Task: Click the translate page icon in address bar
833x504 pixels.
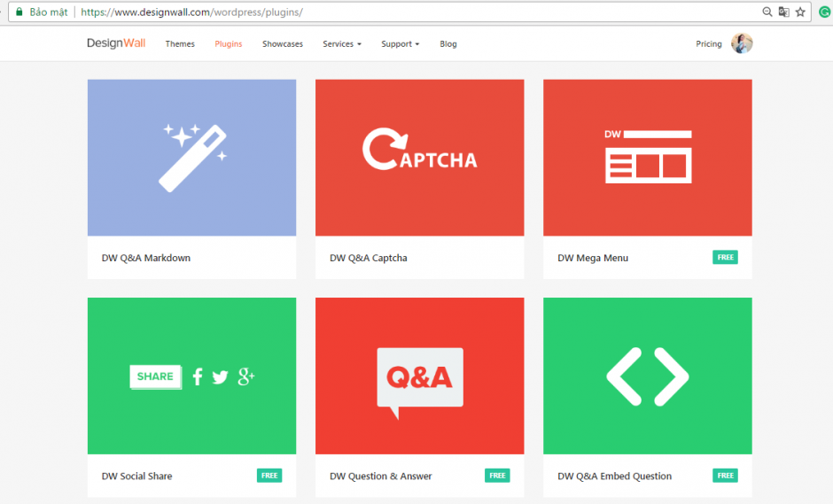Action: (783, 12)
